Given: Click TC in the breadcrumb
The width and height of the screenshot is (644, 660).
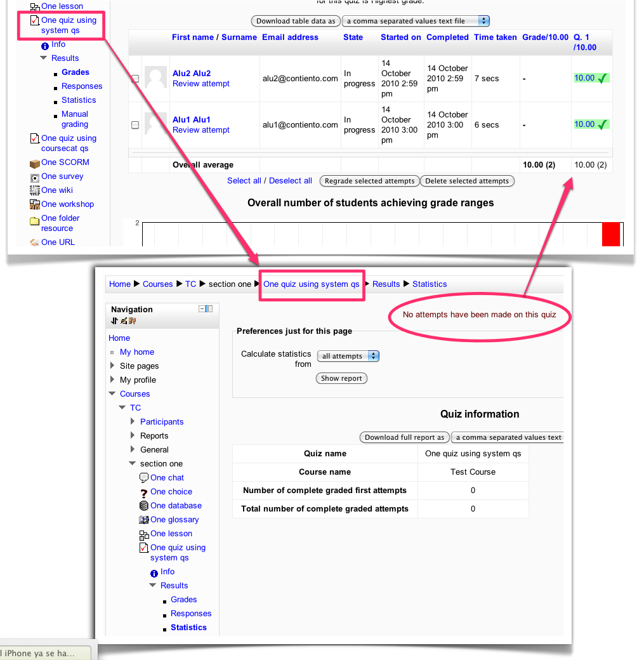Looking at the screenshot, I should coord(191,284).
